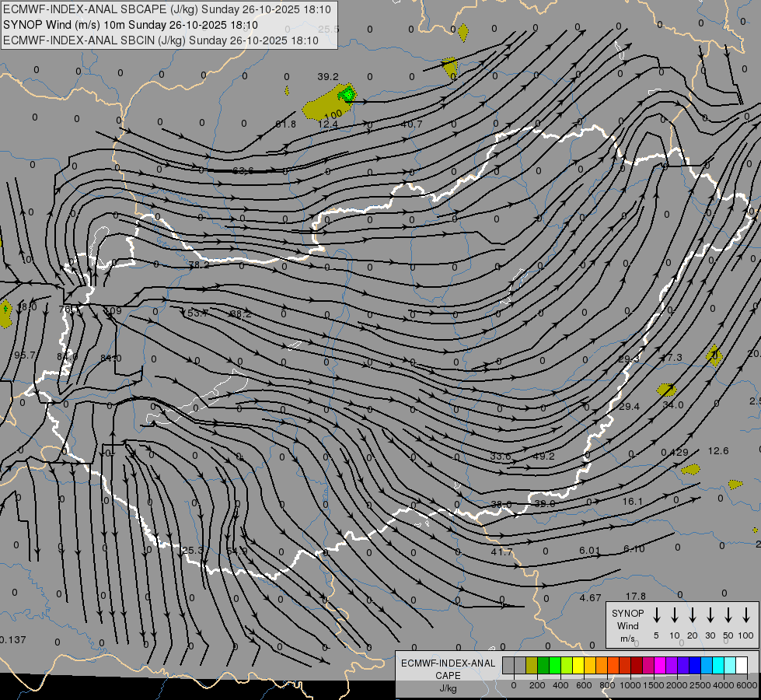Click the 30 m/s wind arrow in the legend

[x=710, y=615]
